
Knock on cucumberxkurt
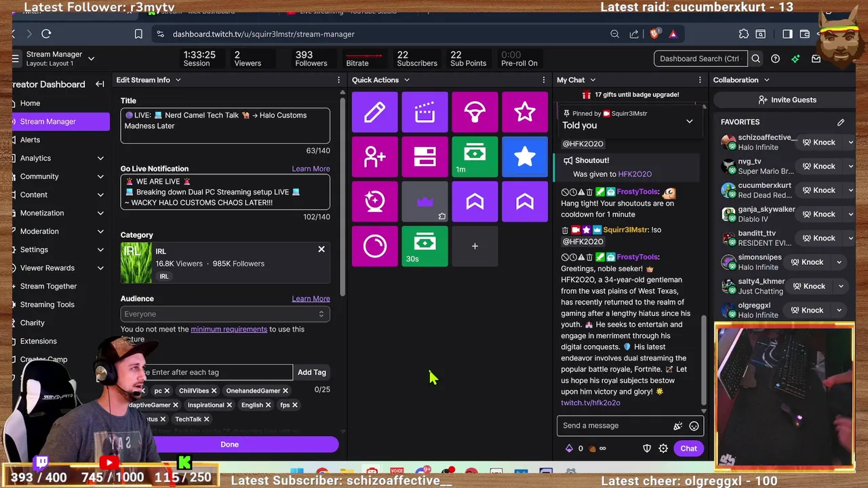click(x=818, y=190)
